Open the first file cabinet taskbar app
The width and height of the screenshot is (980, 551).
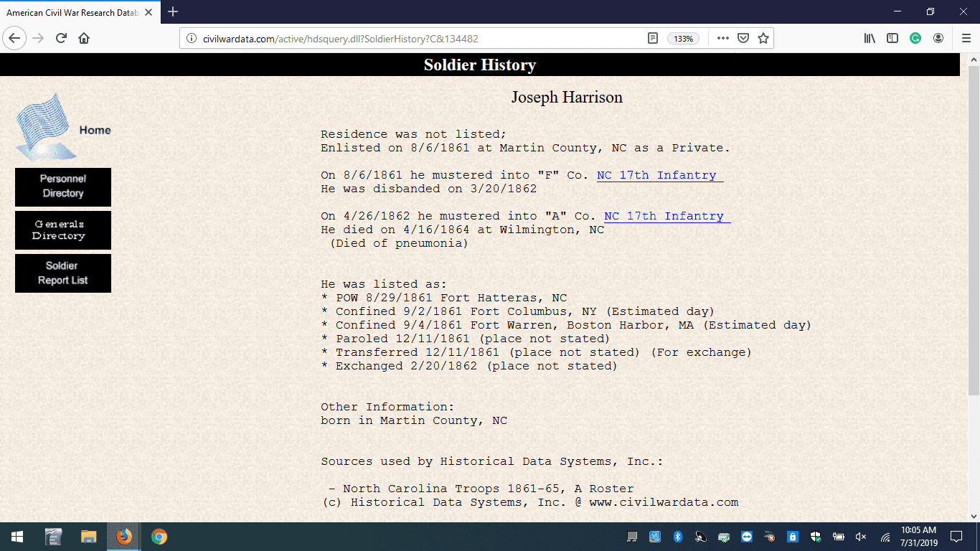click(x=53, y=537)
